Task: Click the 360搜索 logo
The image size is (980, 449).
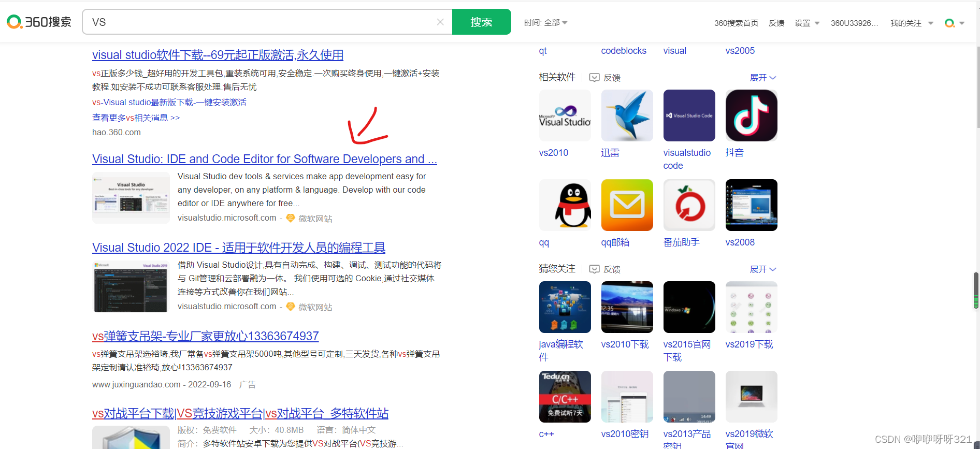Action: [x=39, y=22]
